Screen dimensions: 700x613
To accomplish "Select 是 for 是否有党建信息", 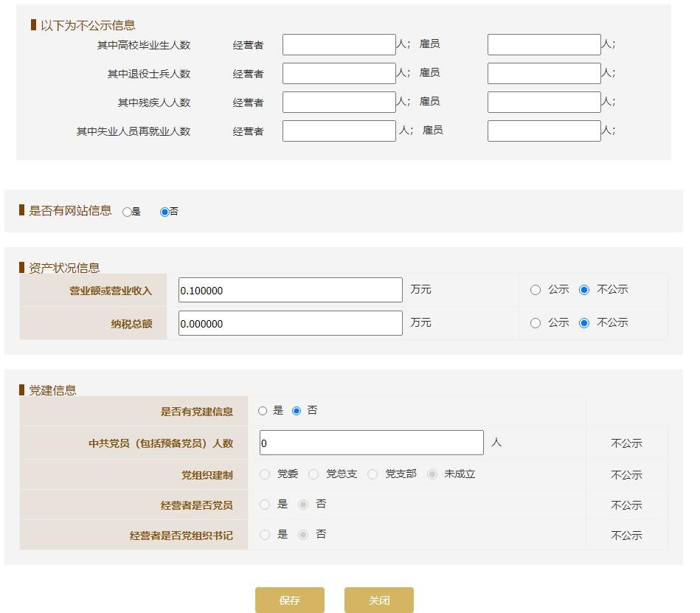I will pos(263,411).
